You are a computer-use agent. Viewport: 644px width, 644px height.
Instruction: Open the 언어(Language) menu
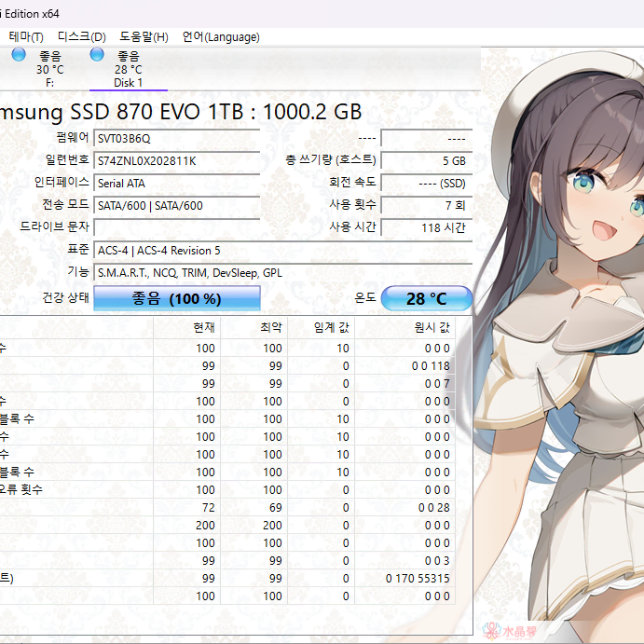(x=221, y=37)
